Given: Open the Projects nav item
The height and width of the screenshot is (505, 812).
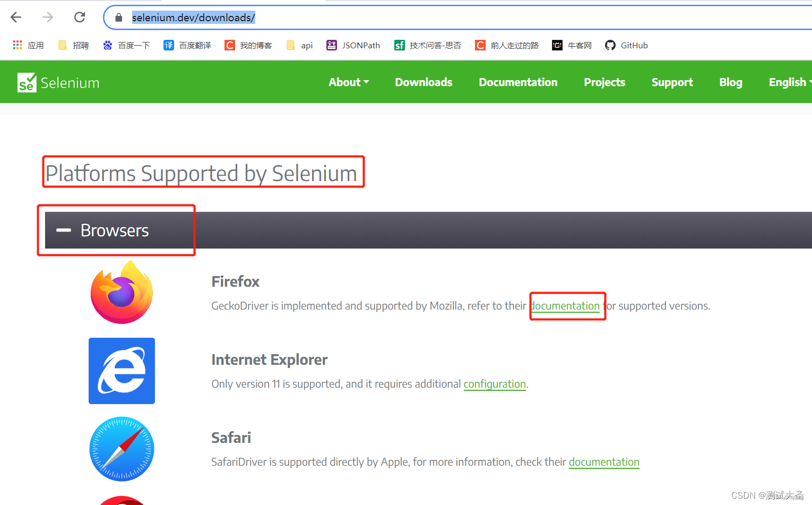Looking at the screenshot, I should click(604, 82).
